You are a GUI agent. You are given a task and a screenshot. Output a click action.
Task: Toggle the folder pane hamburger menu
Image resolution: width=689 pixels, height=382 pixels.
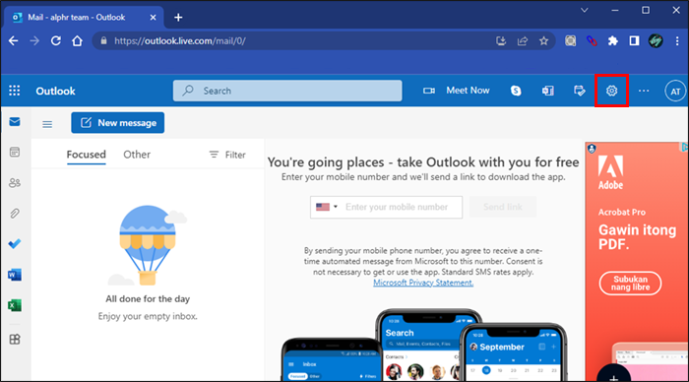pos(47,124)
